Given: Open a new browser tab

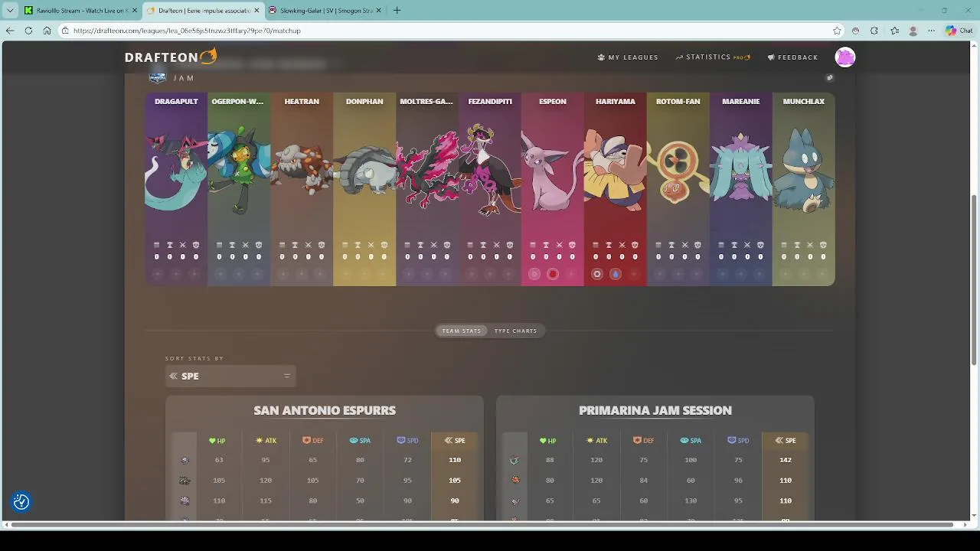Looking at the screenshot, I should [x=397, y=11].
